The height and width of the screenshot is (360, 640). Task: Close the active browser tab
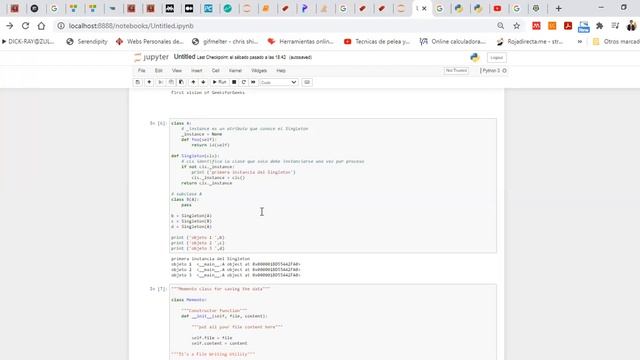[x=424, y=8]
